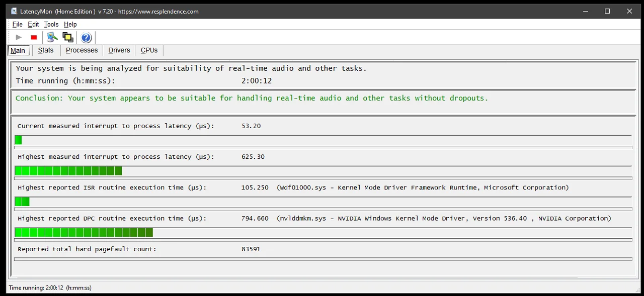Screen dimensions: 644x296
Task: Click the 'Highest reported ISR routine execution time' label
Action: [112, 187]
